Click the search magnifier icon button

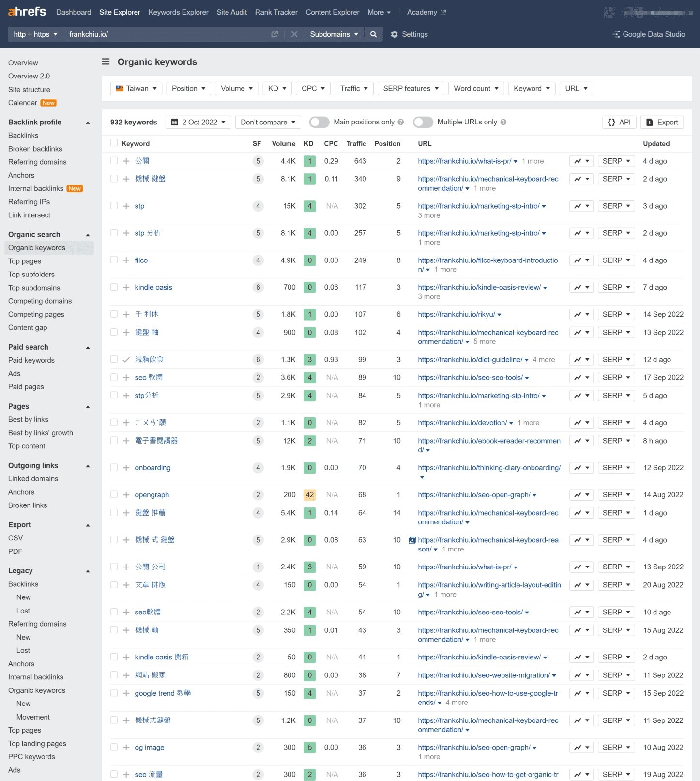373,34
